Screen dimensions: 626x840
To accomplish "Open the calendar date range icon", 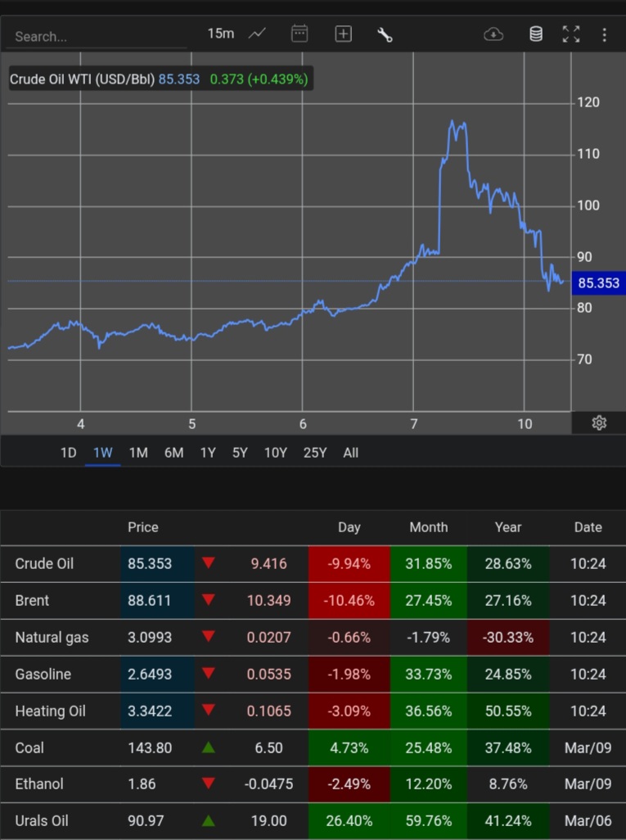I will (299, 34).
